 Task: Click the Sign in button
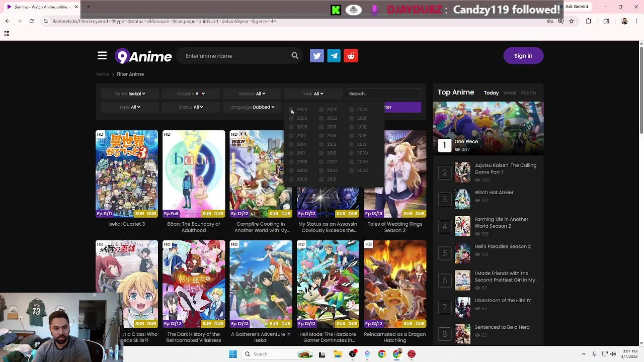click(523, 56)
